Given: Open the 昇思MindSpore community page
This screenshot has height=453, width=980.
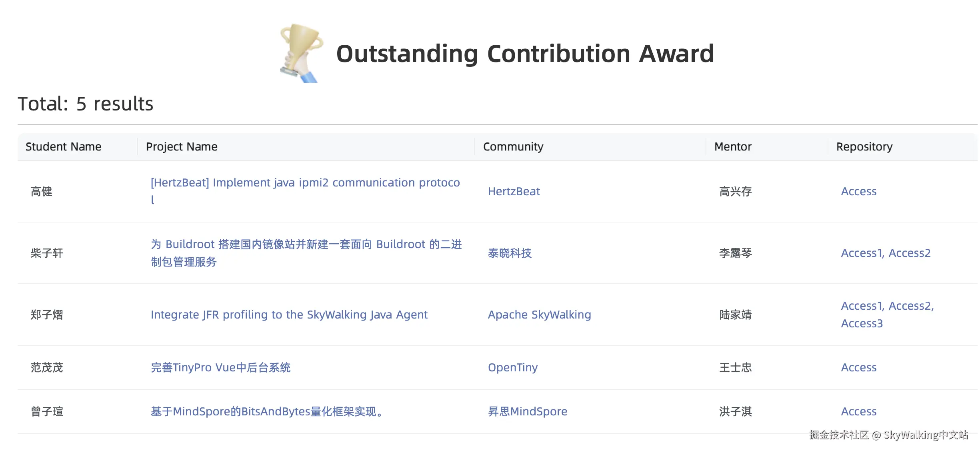Looking at the screenshot, I should 528,411.
